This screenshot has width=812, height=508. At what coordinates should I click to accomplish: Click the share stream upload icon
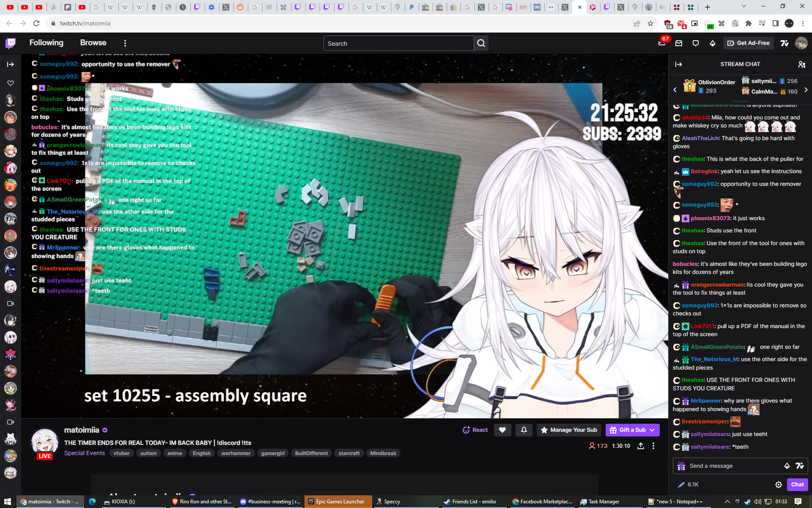click(x=641, y=446)
